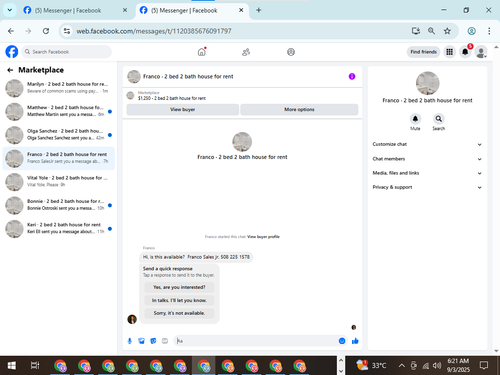Click the listing thumbnail beside $1,250 price
The height and width of the screenshot is (375, 500).
(130, 96)
